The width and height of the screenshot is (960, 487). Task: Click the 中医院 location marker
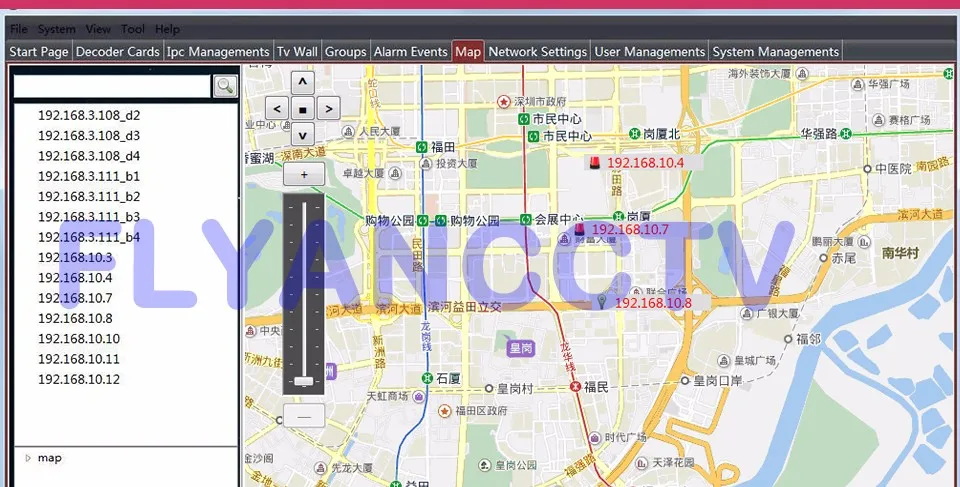[867, 168]
